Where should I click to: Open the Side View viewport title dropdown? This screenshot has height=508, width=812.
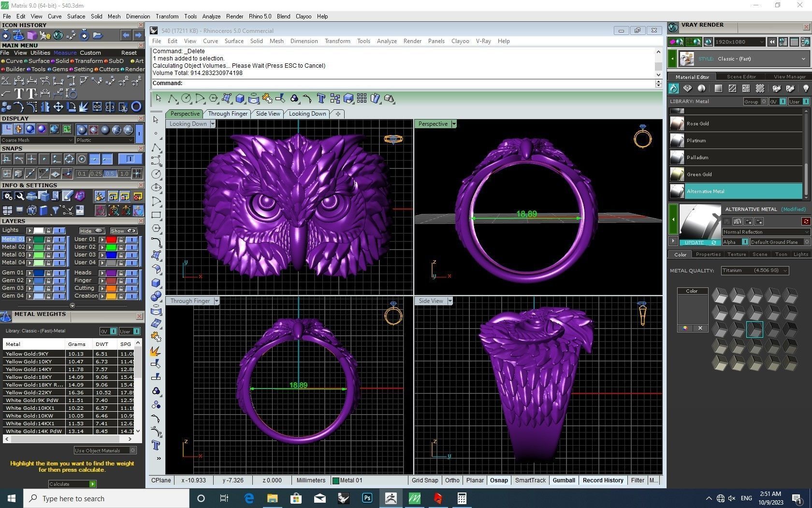pos(450,301)
